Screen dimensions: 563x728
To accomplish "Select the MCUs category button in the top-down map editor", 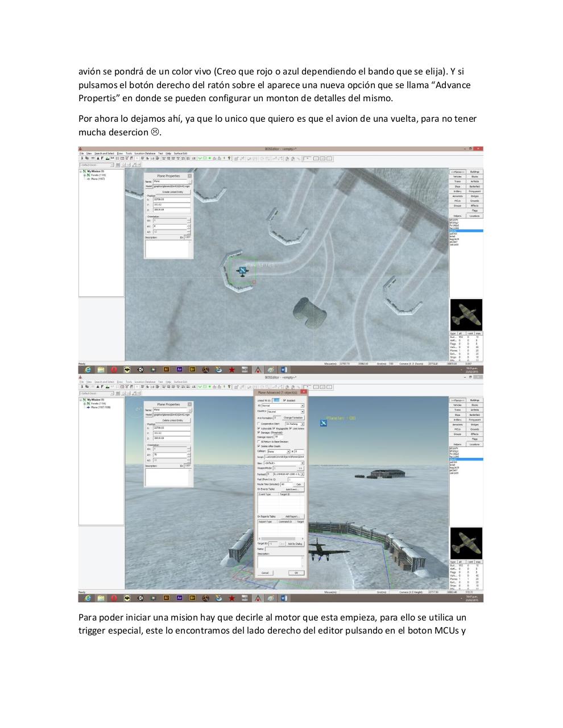I will point(458,201).
